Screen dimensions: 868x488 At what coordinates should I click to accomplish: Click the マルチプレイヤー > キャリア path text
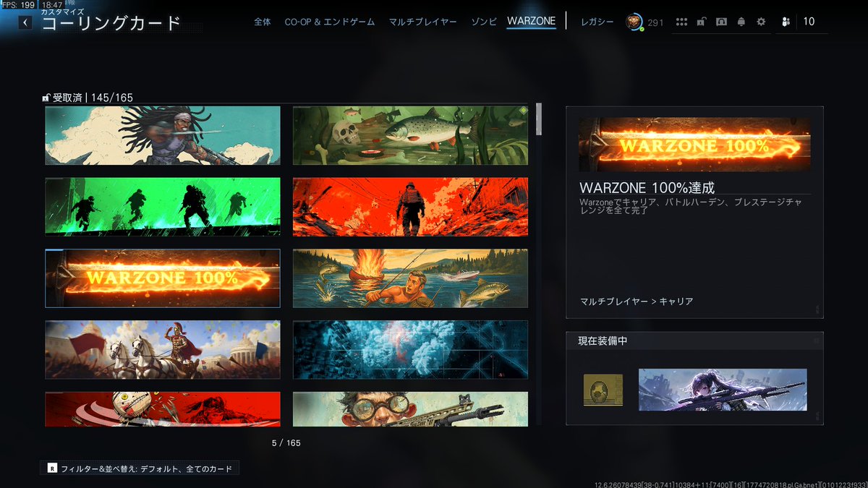click(637, 301)
